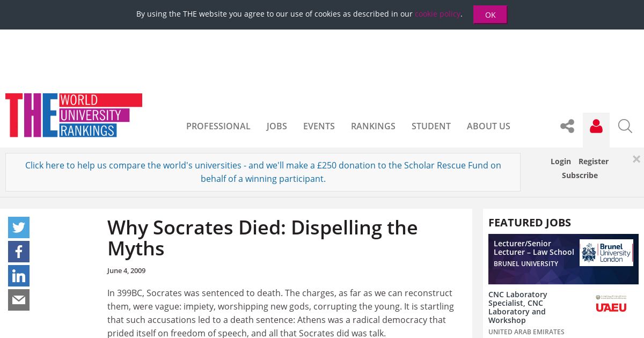Open the share icon in header
This screenshot has width=644, height=338.
(x=567, y=126)
